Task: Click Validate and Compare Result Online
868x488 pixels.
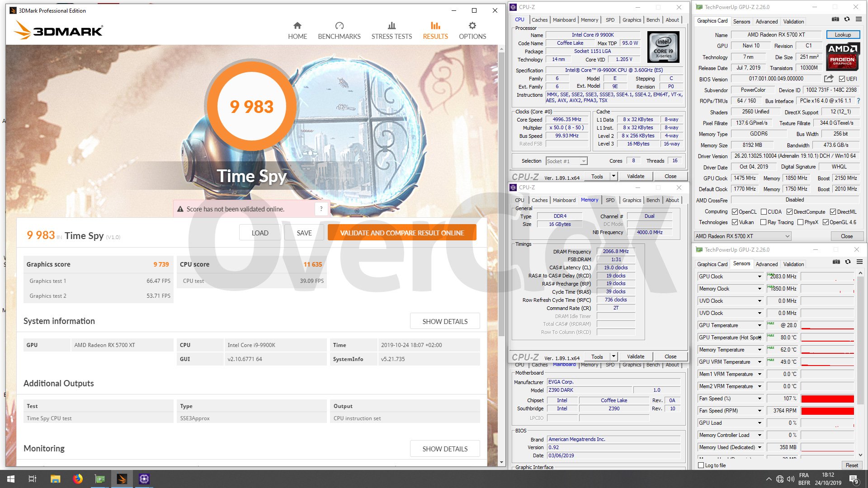Action: (x=402, y=233)
